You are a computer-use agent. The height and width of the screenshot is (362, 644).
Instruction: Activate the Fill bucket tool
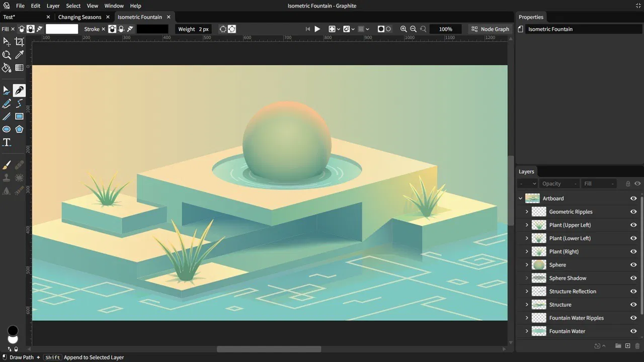(x=7, y=67)
